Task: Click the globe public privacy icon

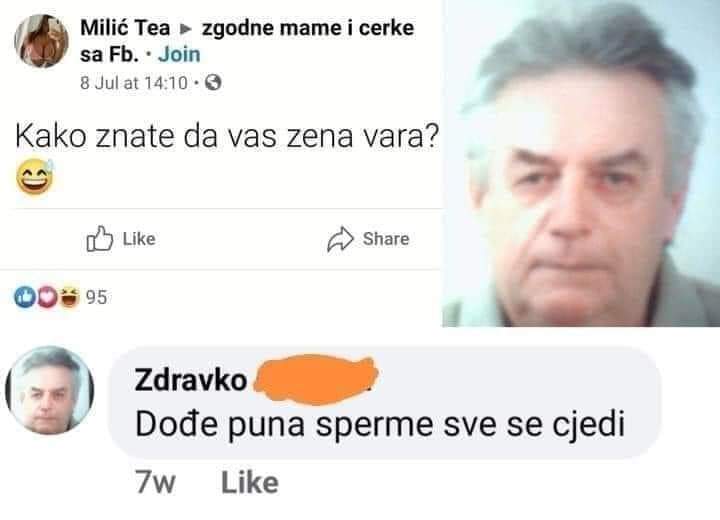Action: [213, 83]
